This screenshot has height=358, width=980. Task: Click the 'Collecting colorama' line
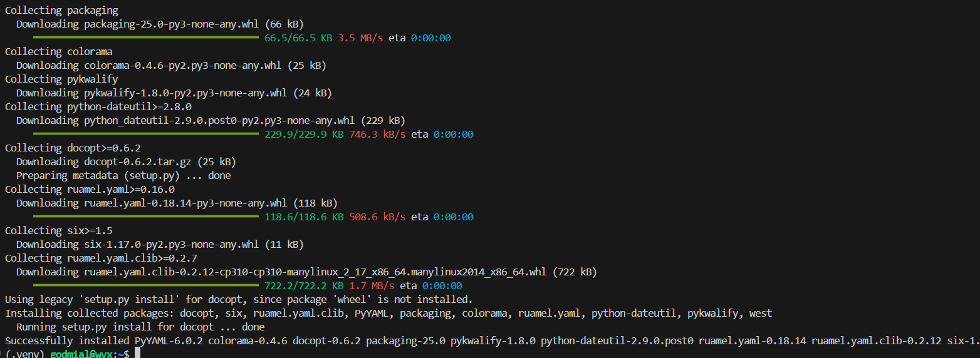point(59,52)
